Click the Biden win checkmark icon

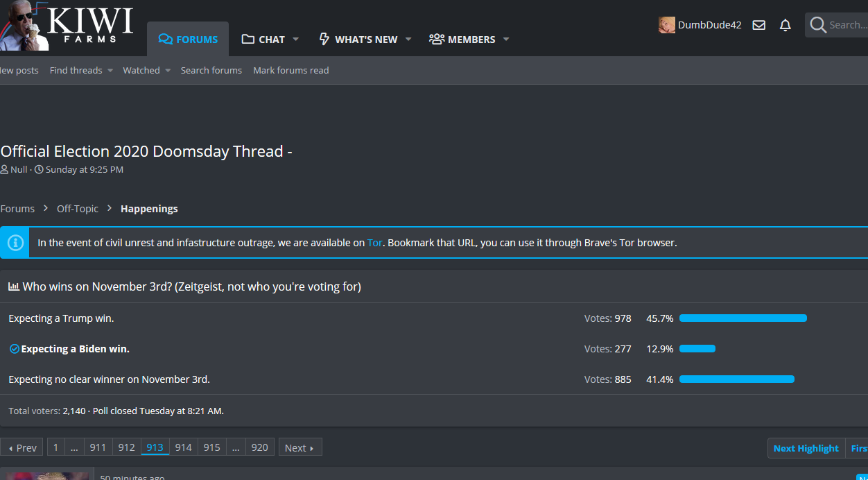coord(14,349)
